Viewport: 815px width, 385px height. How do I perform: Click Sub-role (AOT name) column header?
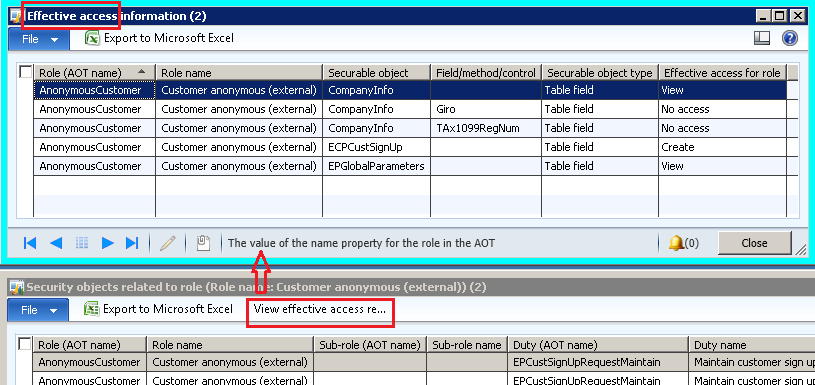370,344
